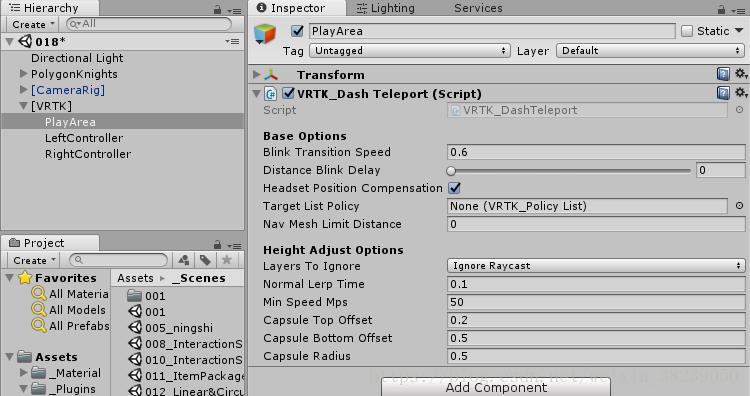Click the Blink Transition Speed field

pyautogui.click(x=596, y=152)
